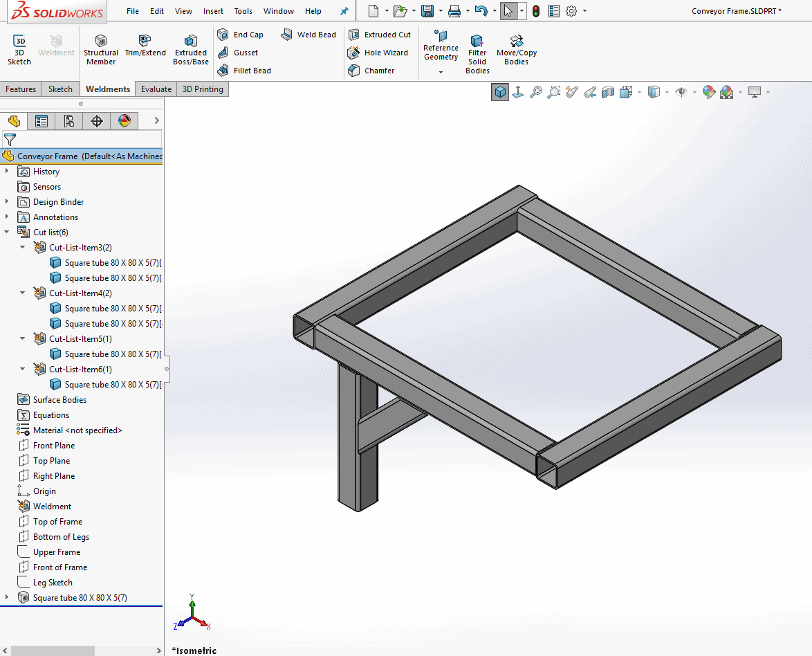The height and width of the screenshot is (656, 812).
Task: Click Zoom to Area
Action: (x=553, y=92)
